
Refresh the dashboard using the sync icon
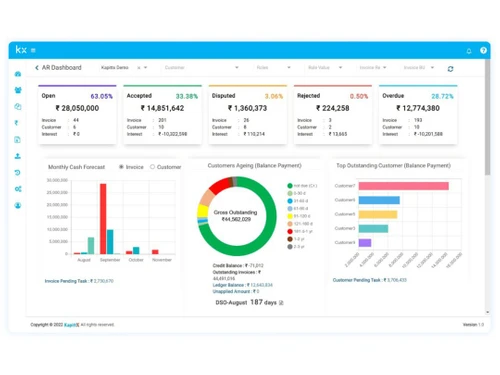450,69
